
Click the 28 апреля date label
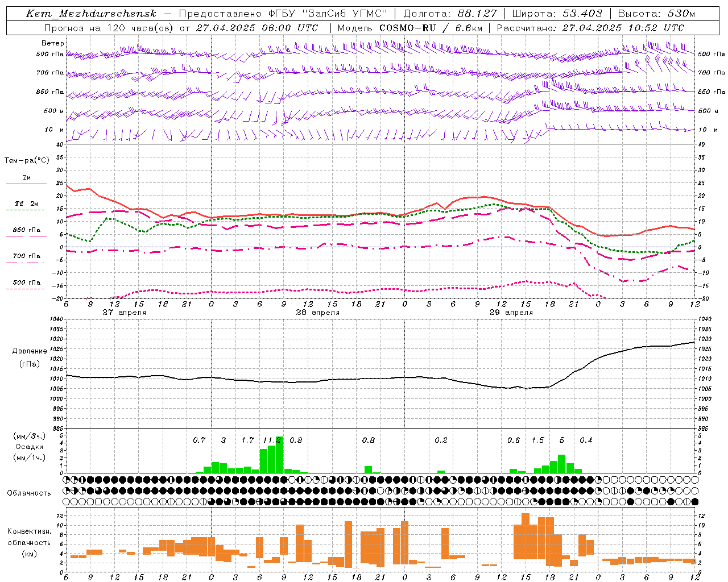pos(317,313)
